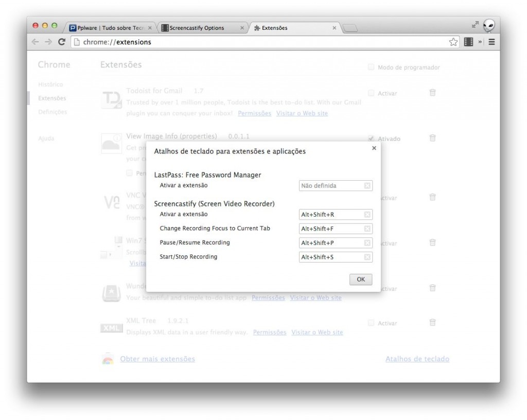Viewport: 527px width, 420px height.
Task: Open Definições in the sidebar
Action: (x=52, y=112)
